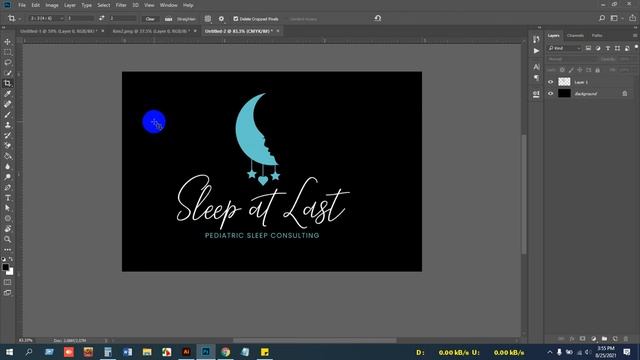Select the Brush tool
Image resolution: width=640 pixels, height=360 pixels.
point(7,115)
